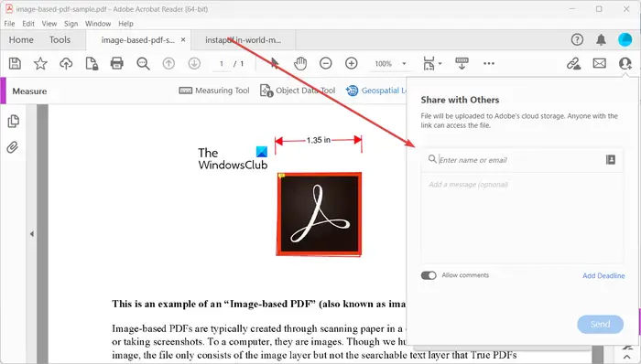Add the file to starred favorites

point(40,64)
